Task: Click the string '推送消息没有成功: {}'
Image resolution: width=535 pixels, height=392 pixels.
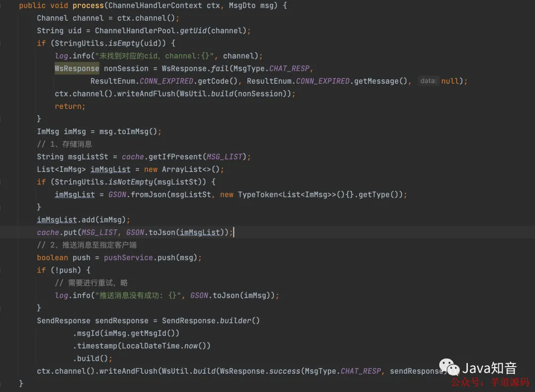Action: 138,296
